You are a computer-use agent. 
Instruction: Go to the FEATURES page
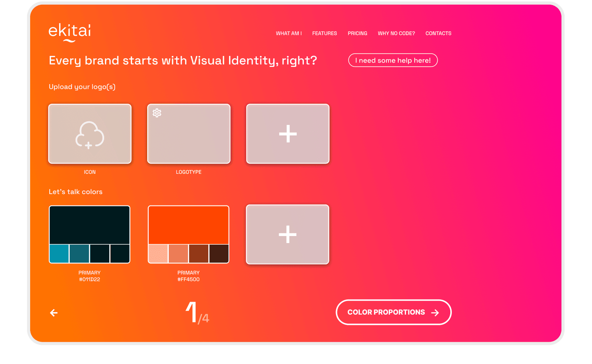[324, 34]
